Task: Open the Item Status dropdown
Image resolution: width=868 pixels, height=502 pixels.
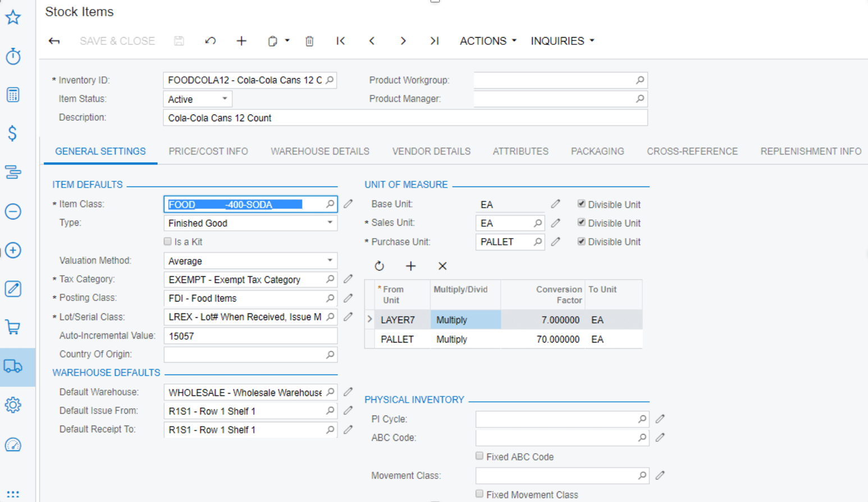Action: (224, 99)
